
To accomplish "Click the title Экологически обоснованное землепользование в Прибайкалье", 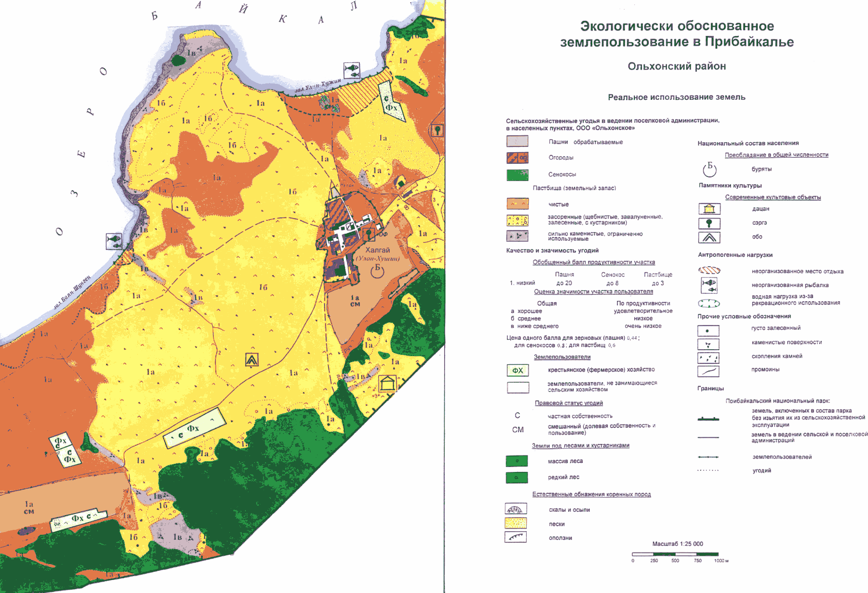I will (x=677, y=34).
